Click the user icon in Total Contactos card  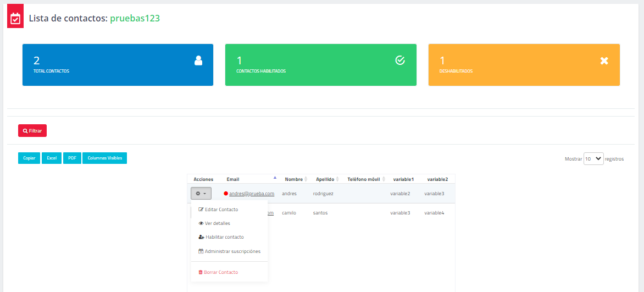pos(198,60)
